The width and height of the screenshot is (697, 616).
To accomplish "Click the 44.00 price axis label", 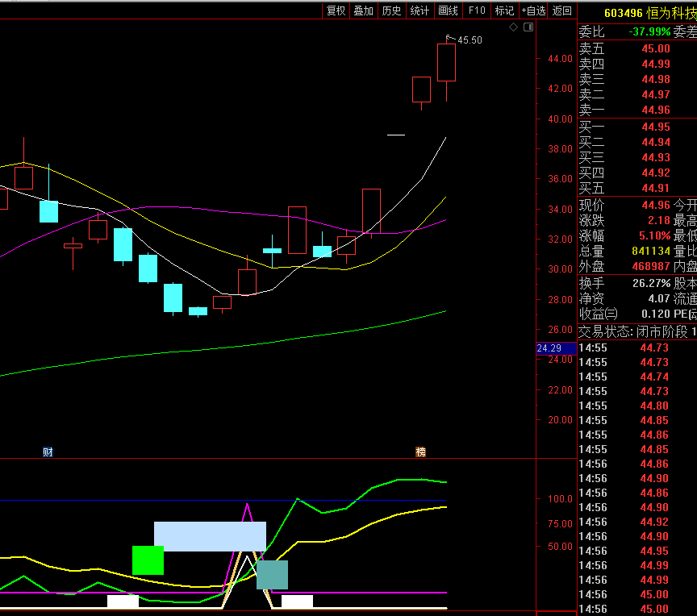I will pyautogui.click(x=560, y=59).
